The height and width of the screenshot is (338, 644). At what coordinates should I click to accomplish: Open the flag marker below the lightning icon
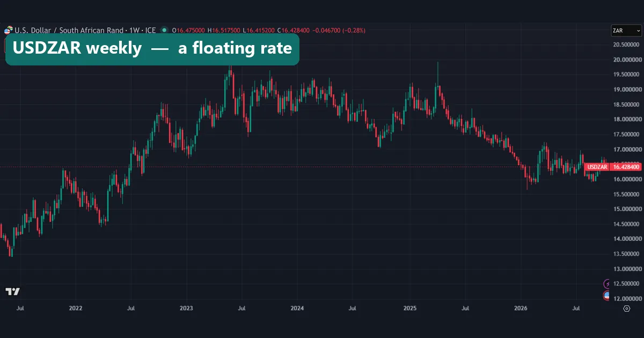(607, 295)
